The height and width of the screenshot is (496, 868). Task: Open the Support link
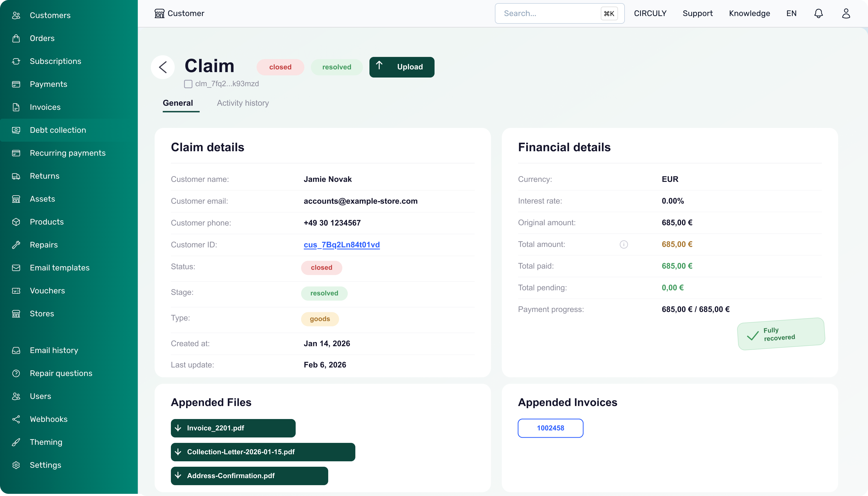[x=698, y=14]
